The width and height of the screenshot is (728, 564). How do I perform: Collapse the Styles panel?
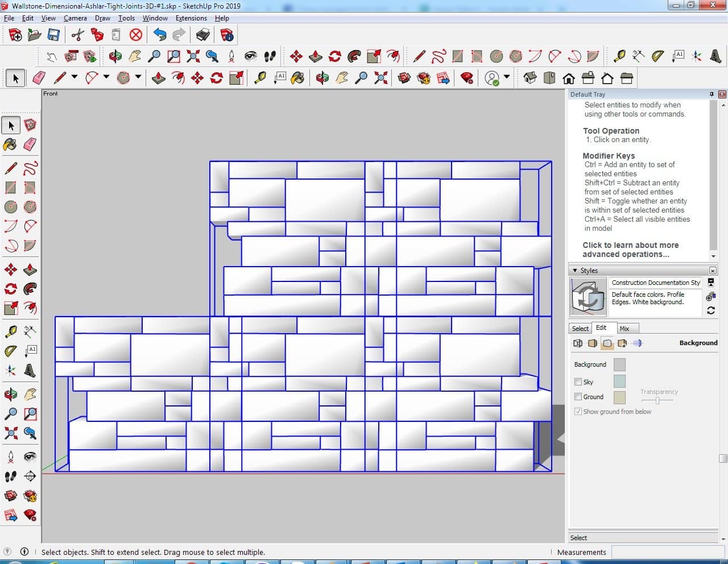(x=575, y=271)
